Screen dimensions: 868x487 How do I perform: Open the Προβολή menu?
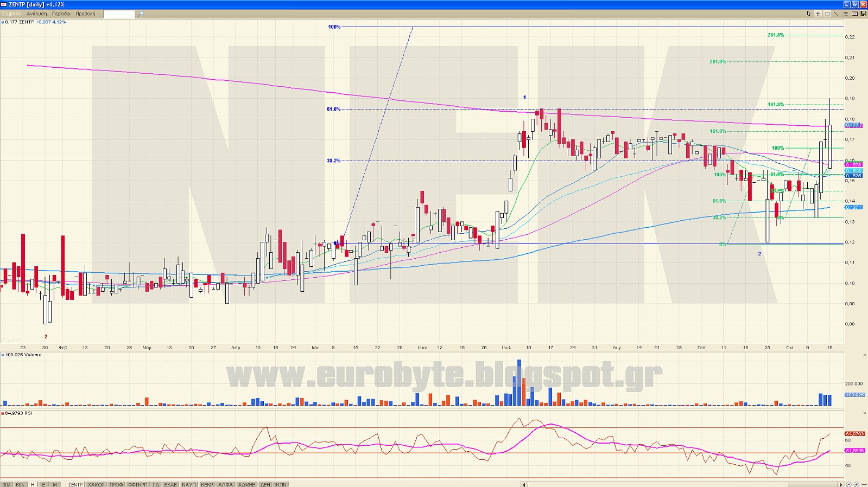[85, 14]
